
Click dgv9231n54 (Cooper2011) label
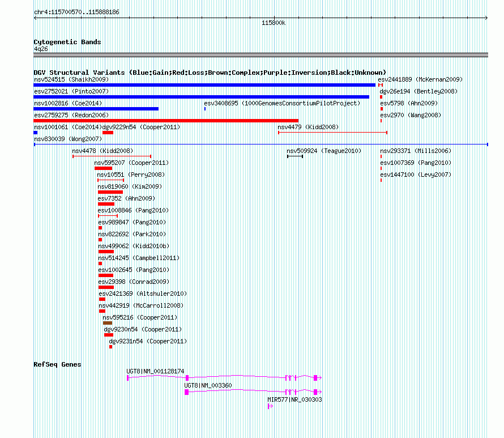point(148,341)
